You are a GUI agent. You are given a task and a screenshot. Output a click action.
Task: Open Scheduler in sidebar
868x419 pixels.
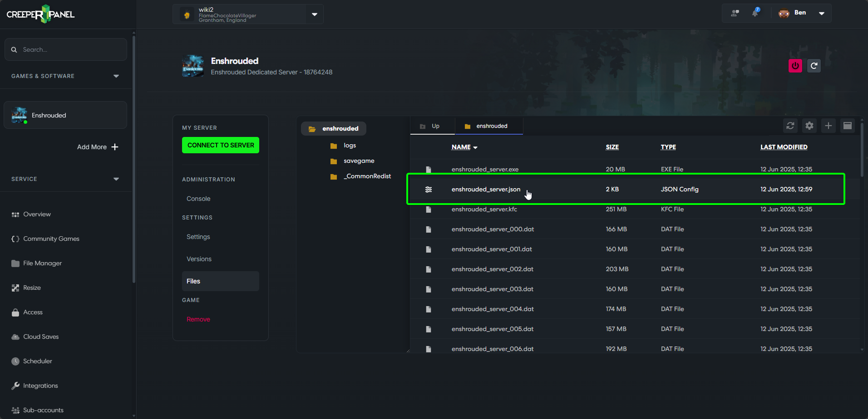coord(32,361)
